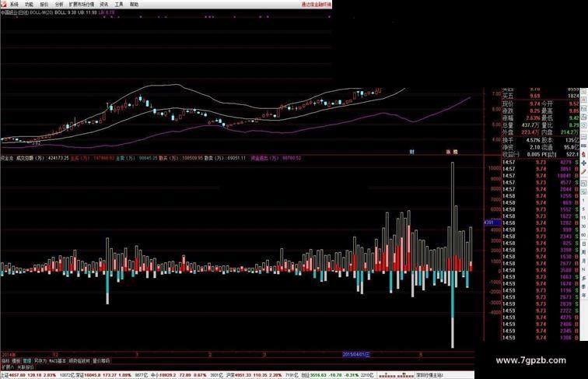588x379 pixels.
Task: Open the 分析 menu
Action: point(59,5)
